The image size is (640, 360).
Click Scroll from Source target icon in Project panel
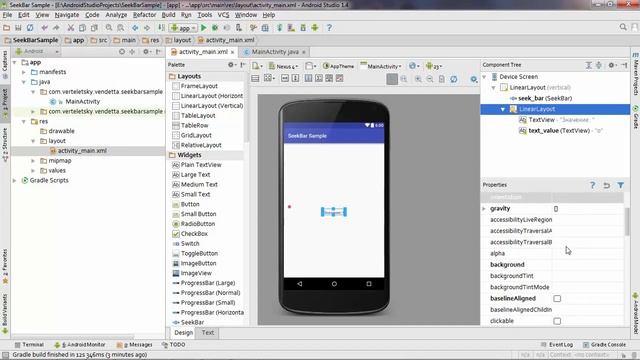(x=122, y=52)
